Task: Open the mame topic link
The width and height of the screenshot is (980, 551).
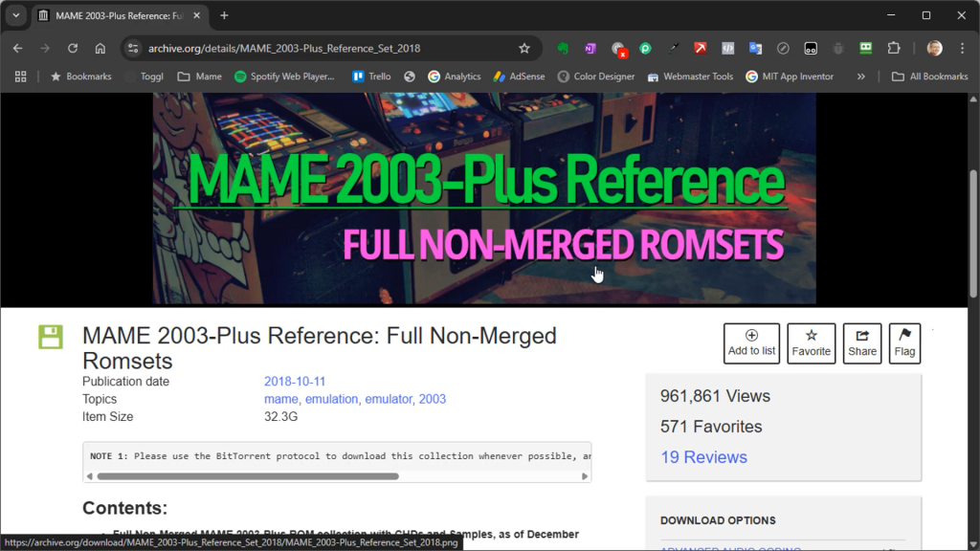Action: point(281,399)
